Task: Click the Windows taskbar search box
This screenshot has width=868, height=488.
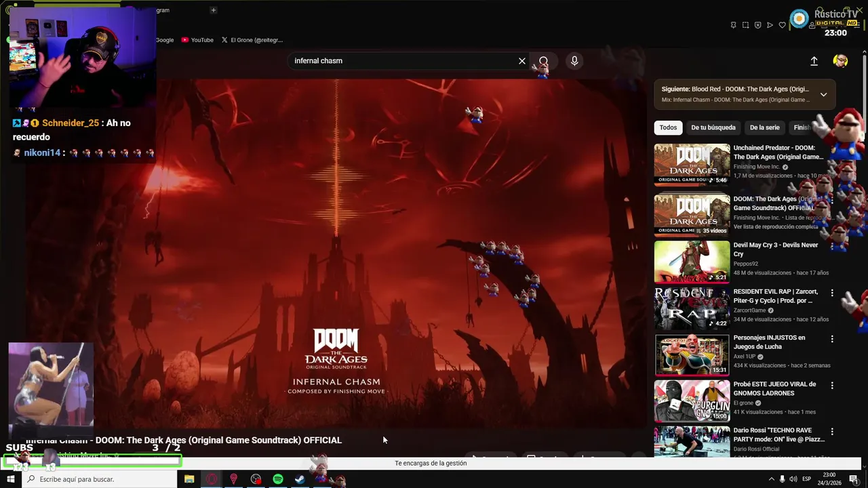Action: click(99, 479)
